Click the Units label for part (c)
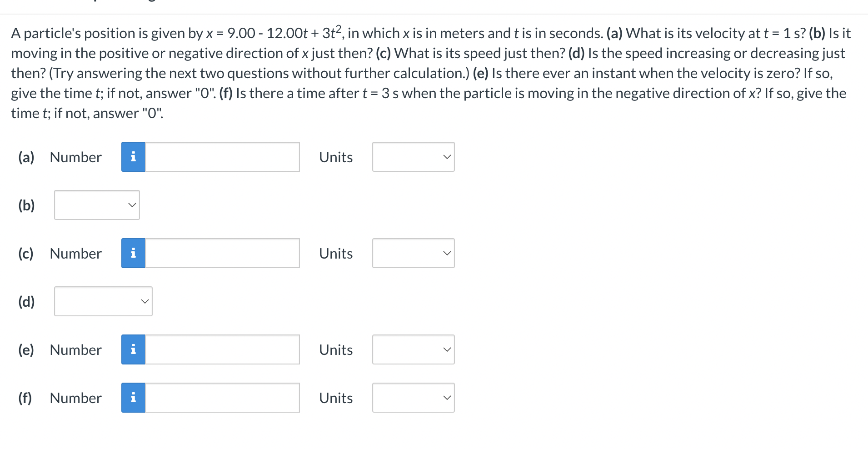Screen dimensions: 868x449 click(x=335, y=253)
